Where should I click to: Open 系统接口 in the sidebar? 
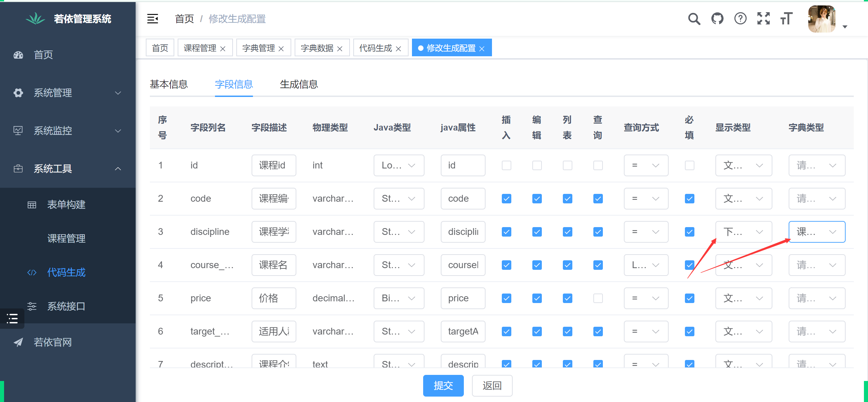pos(67,306)
